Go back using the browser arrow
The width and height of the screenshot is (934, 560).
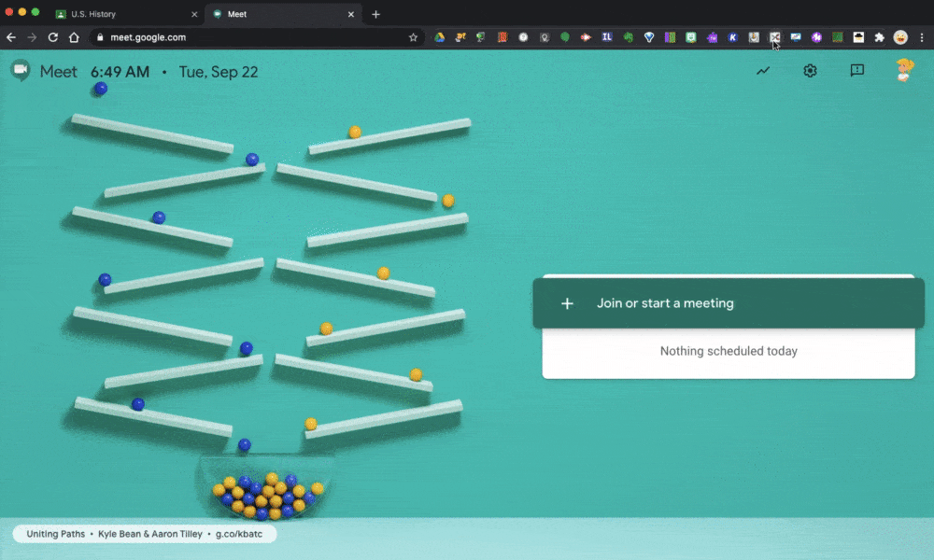point(10,38)
